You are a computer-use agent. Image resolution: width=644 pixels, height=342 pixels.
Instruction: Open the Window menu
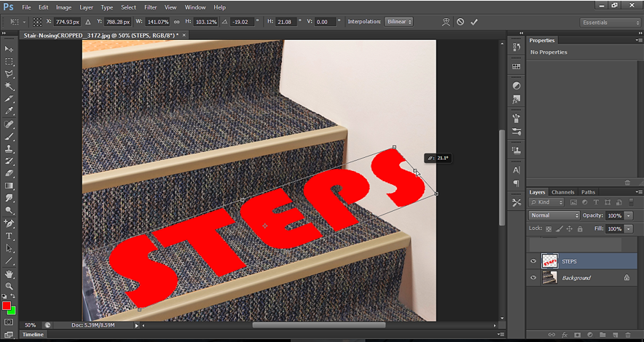(195, 7)
